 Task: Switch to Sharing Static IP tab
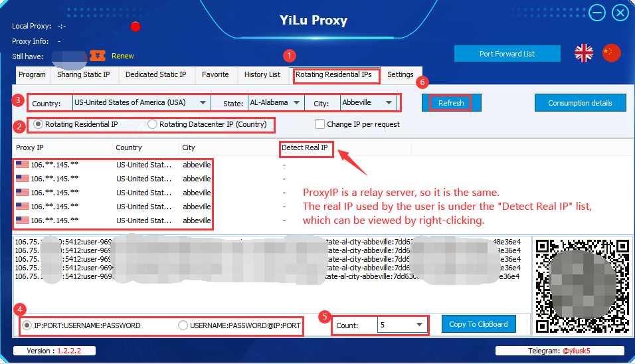pos(84,75)
